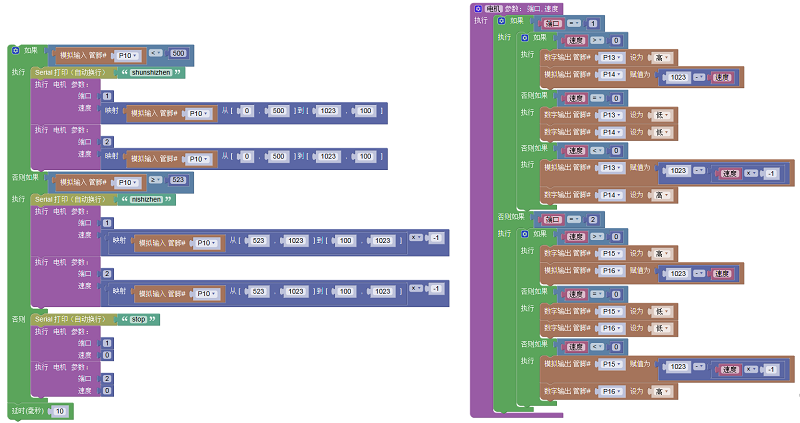This screenshot has width=800, height=423.
Task: Click the value 10 in the 延时 block
Action: coord(60,411)
